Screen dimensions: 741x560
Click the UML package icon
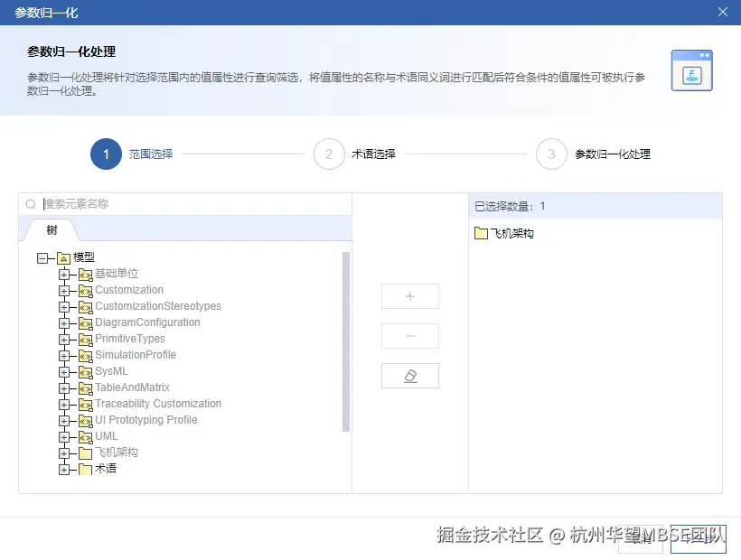85,437
